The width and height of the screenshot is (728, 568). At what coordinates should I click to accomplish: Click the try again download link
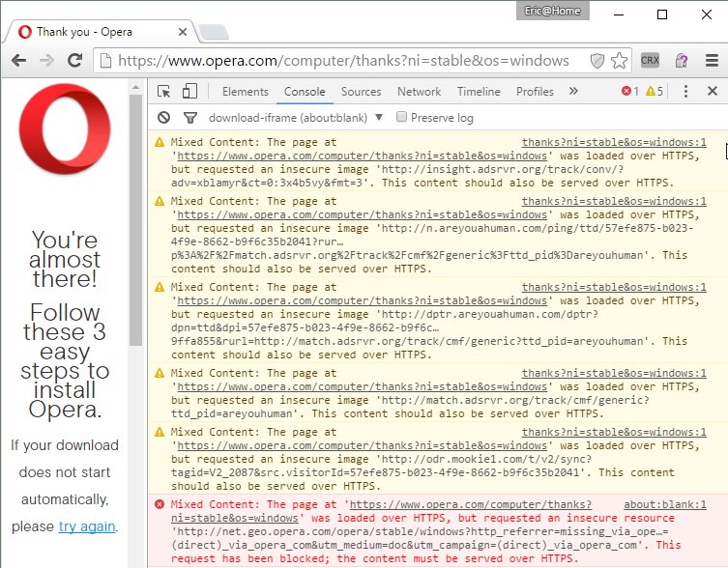[87, 526]
